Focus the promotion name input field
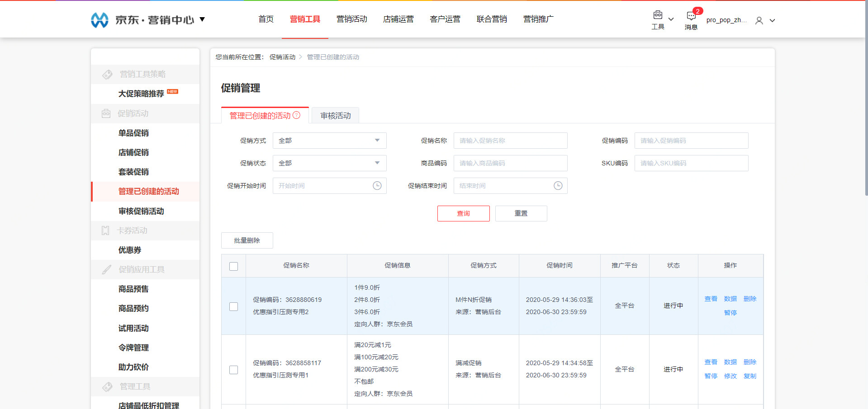Viewport: 868px width, 409px height. click(510, 141)
